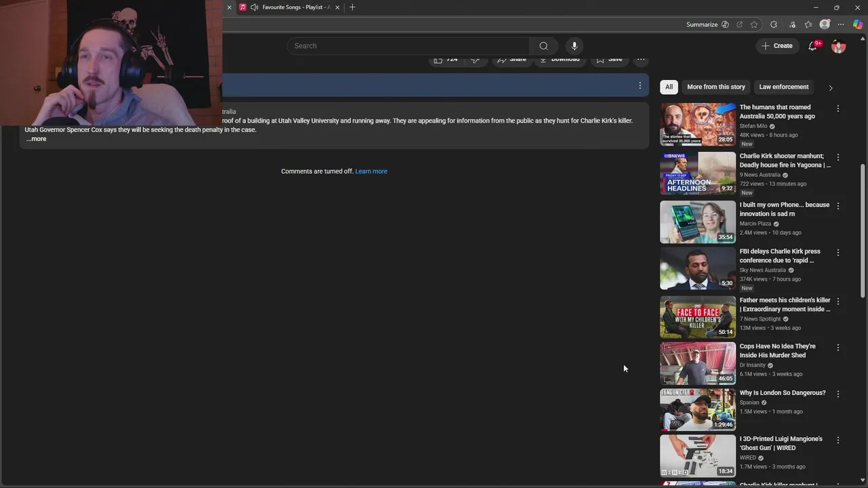Go to Sky News Australia channel
868x488 pixels.
(763, 270)
